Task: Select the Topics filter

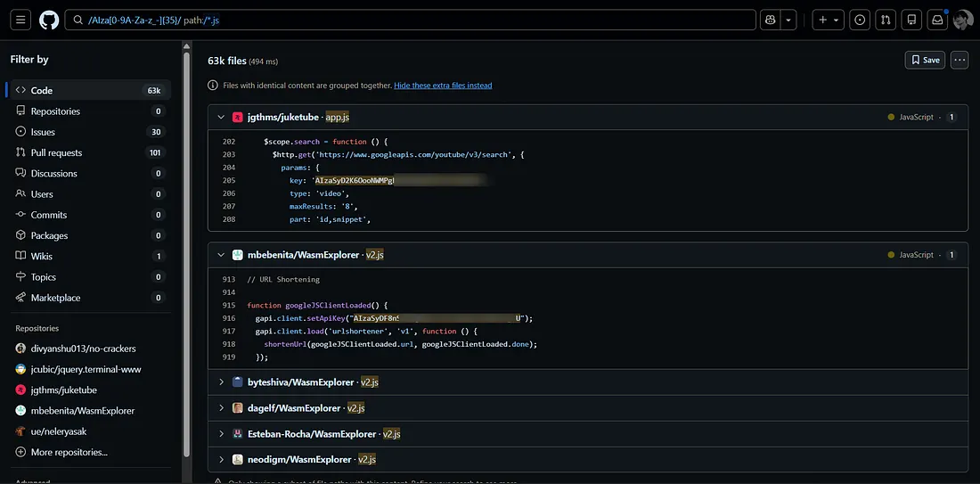Action: tap(91, 277)
